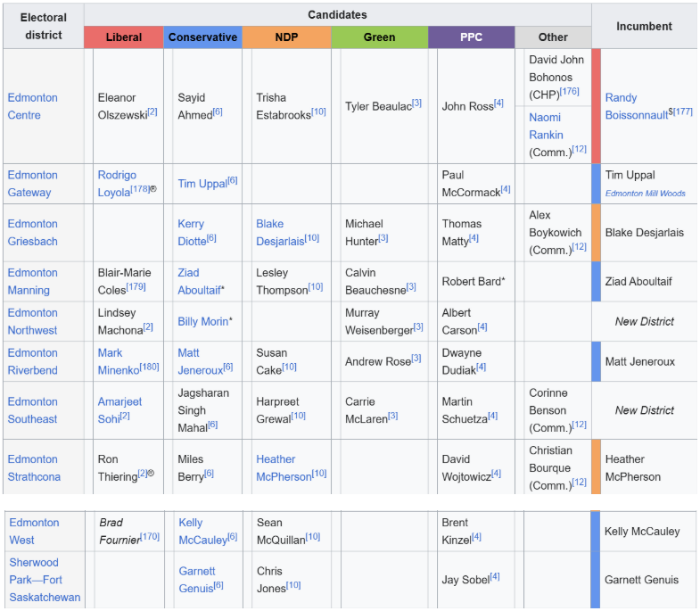The image size is (700, 611).
Task: Click the NDP column header
Action: 286,37
